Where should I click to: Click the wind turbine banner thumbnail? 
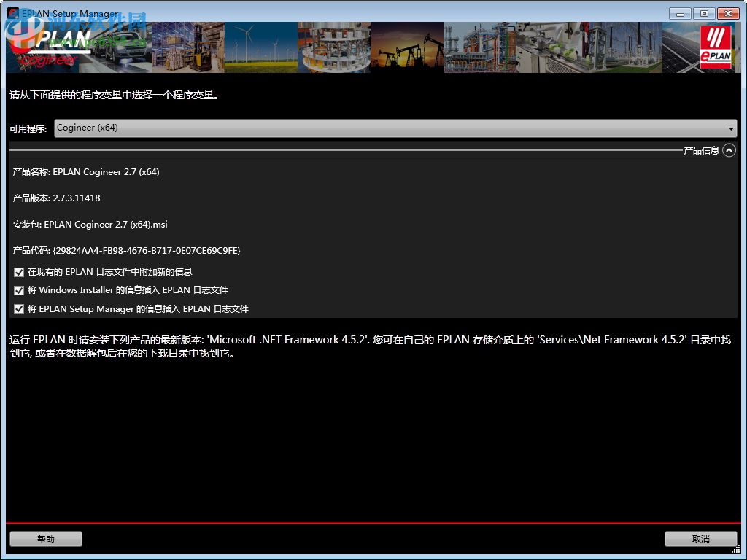coord(260,47)
